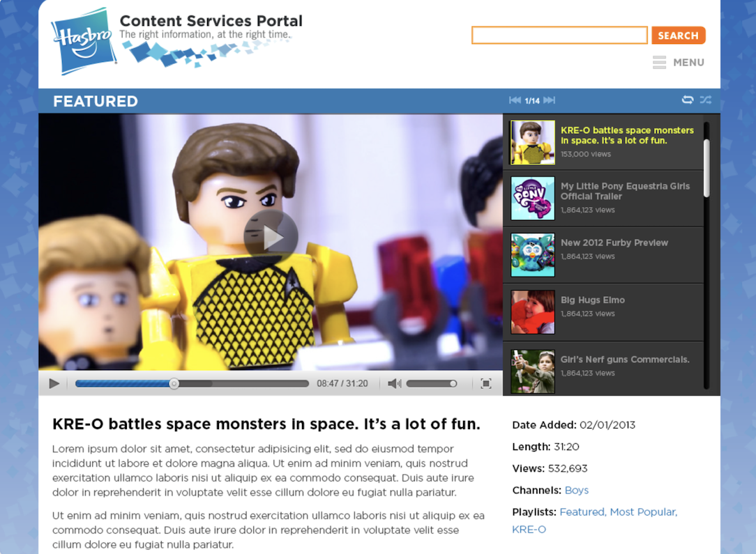The width and height of the screenshot is (756, 554).
Task: Focus the search input field
Action: pos(559,35)
